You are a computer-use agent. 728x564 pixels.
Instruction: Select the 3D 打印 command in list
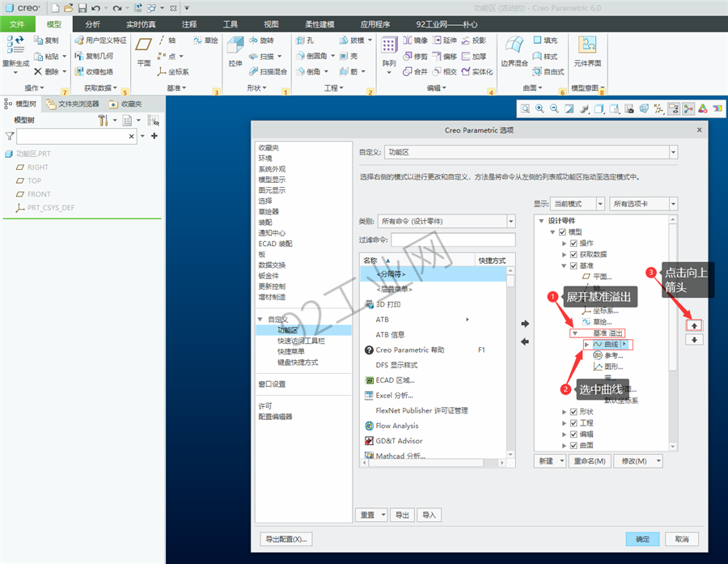[387, 304]
